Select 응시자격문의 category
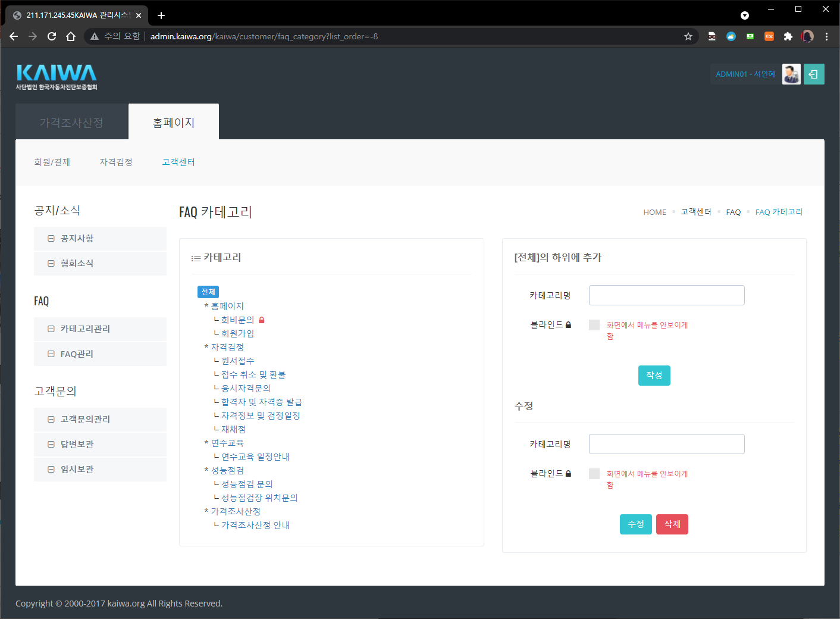This screenshot has height=619, width=840. point(246,388)
